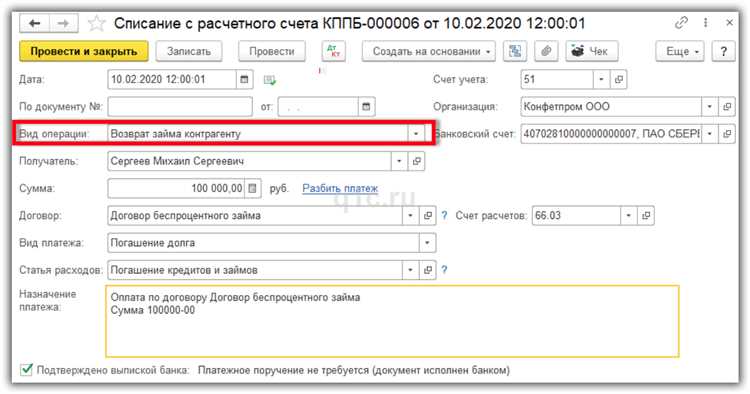
Task: Add document to favorites with star icon
Action: click(96, 23)
